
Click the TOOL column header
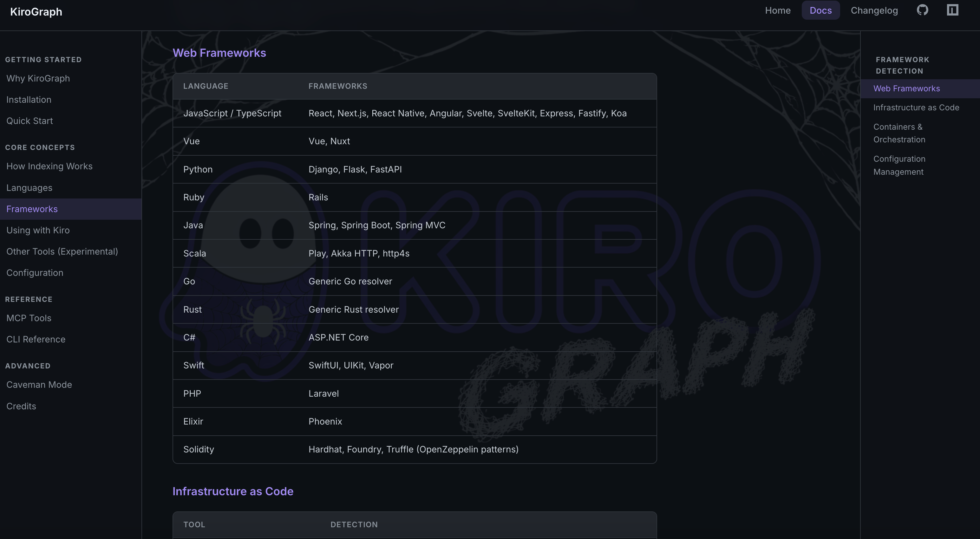194,524
